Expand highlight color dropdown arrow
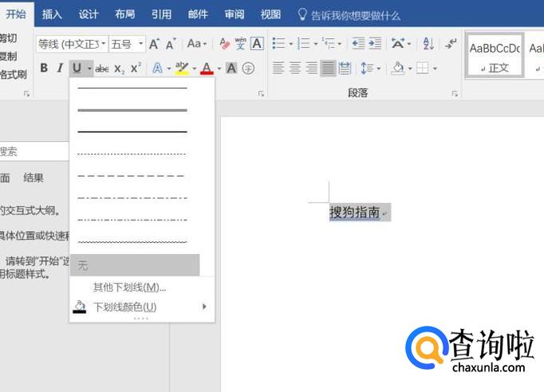 (195, 69)
